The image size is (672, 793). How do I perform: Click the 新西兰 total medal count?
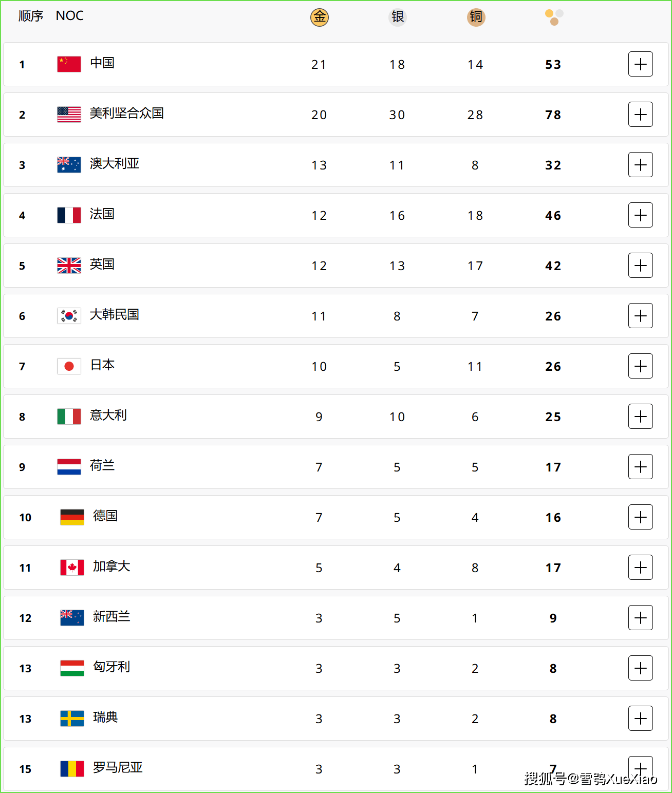tap(553, 618)
